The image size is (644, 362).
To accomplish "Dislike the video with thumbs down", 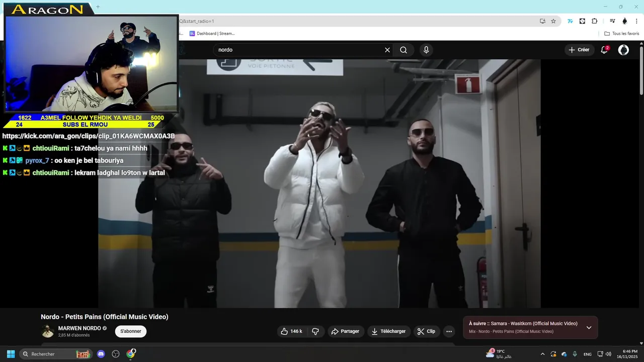I will tap(315, 331).
